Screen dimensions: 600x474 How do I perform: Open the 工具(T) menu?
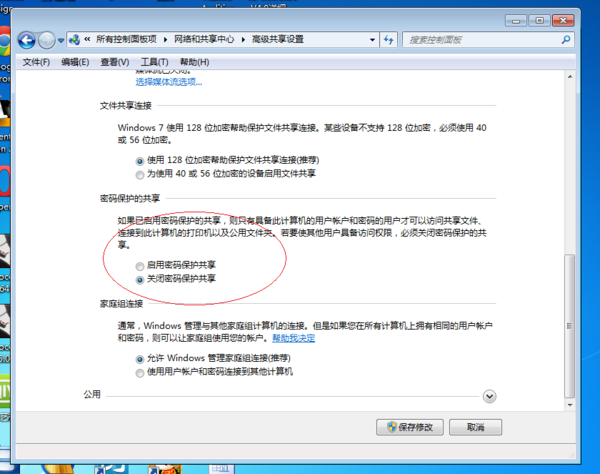(154, 62)
